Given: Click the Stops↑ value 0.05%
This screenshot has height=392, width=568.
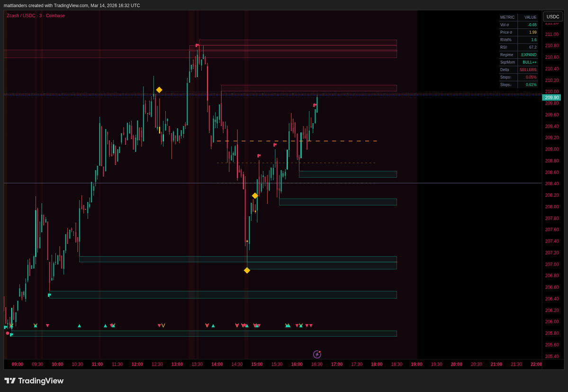Looking at the screenshot, I should (x=531, y=77).
